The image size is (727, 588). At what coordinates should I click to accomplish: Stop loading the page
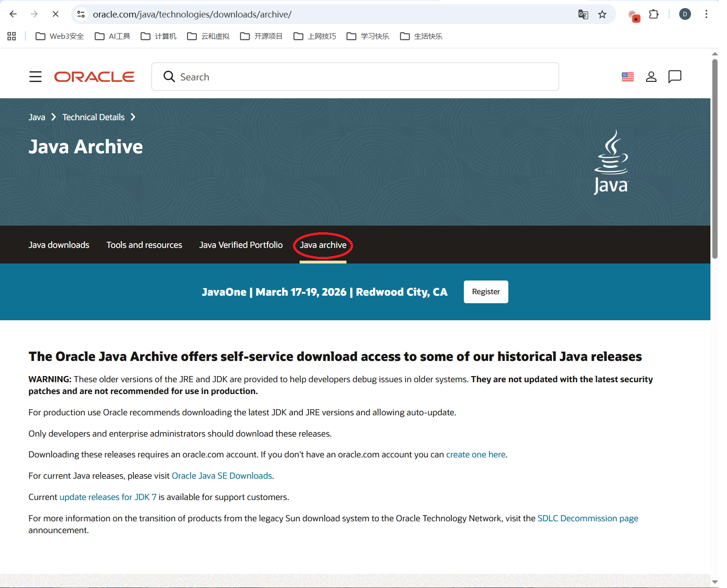tap(55, 14)
